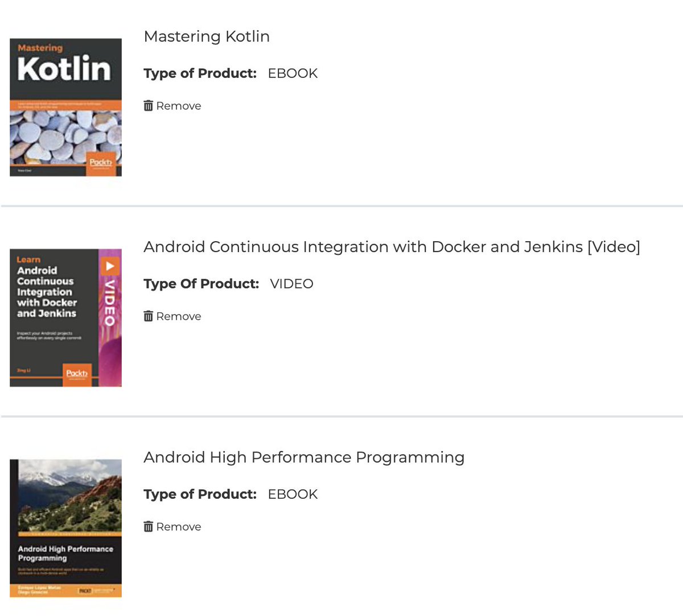Image resolution: width=683 pixels, height=616 pixels.
Task: Click the EBOOK value for Mastering Kotlin
Action: click(293, 73)
